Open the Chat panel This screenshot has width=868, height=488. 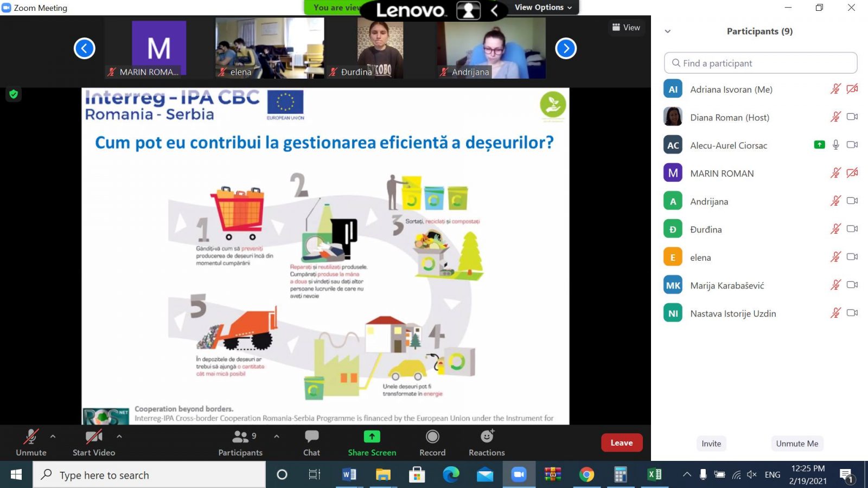coord(311,443)
